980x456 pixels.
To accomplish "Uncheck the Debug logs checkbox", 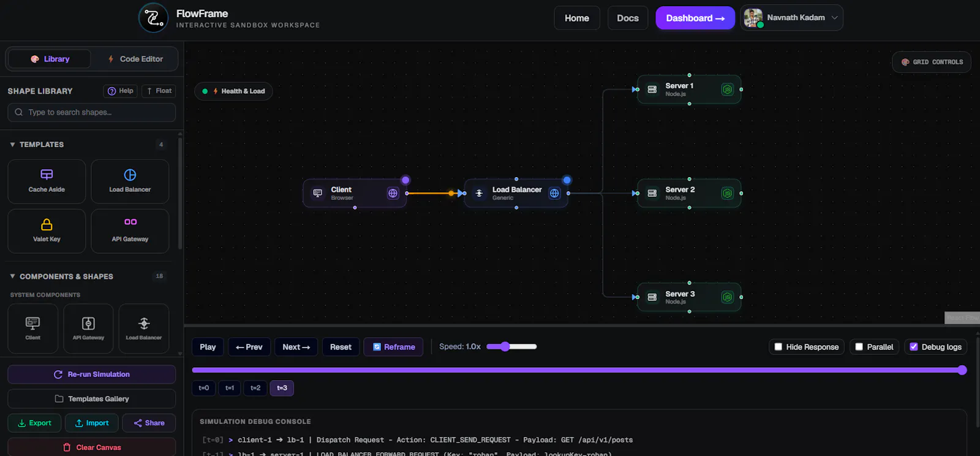I will coord(914,347).
